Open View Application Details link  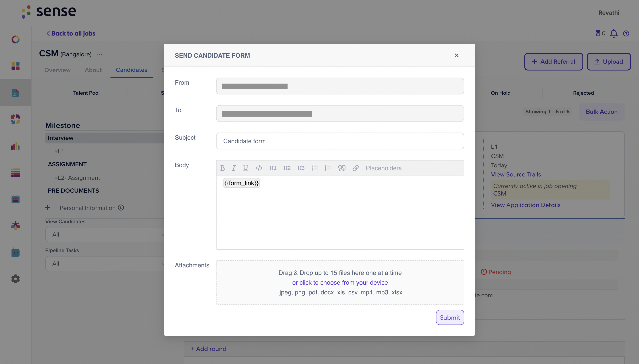[526, 205]
